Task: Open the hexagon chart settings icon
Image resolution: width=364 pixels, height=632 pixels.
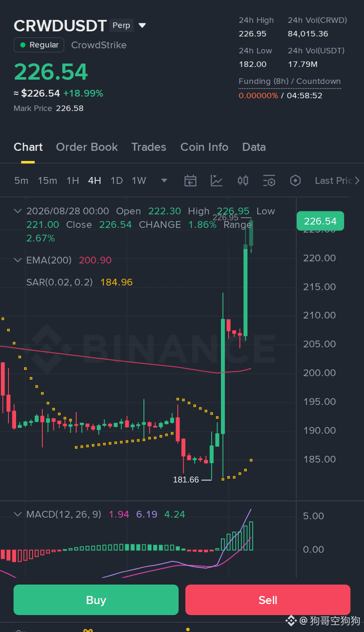Action: [x=295, y=181]
